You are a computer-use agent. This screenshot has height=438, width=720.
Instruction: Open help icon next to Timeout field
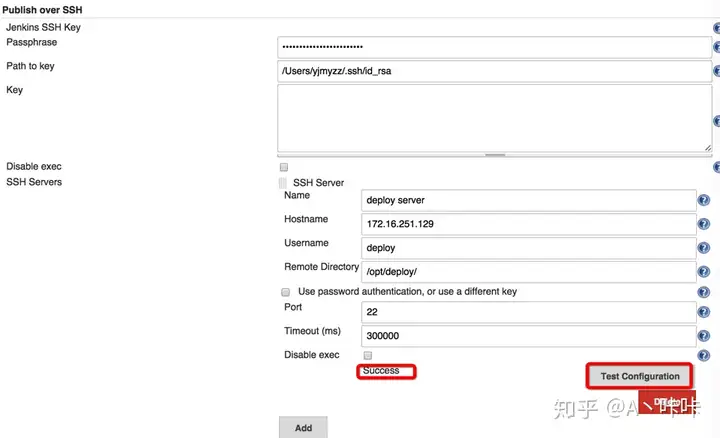703,336
